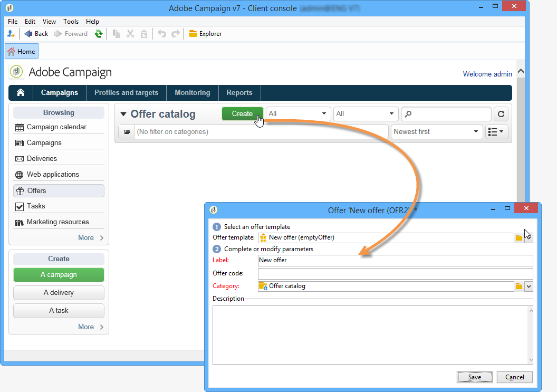Click the Forward arrow toolbar button
Image resolution: width=557 pixels, height=392 pixels.
pyautogui.click(x=71, y=34)
